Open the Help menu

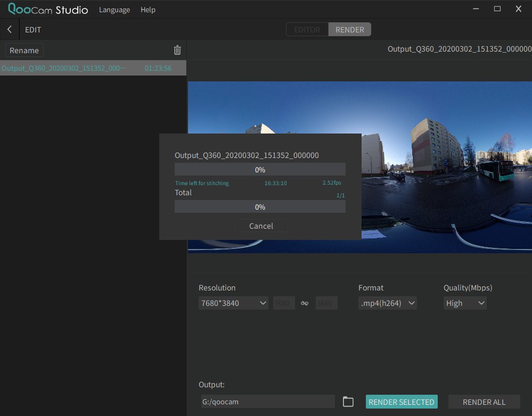(148, 10)
